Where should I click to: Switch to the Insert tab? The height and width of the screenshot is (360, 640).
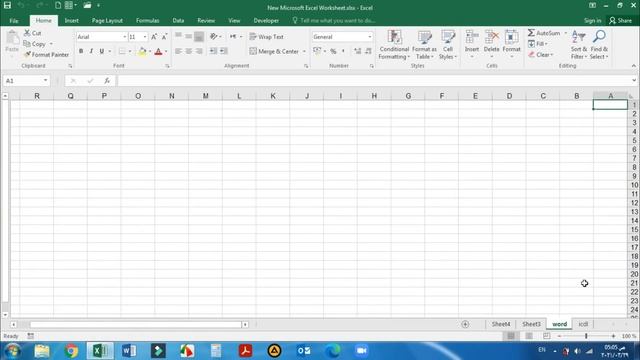tap(71, 20)
